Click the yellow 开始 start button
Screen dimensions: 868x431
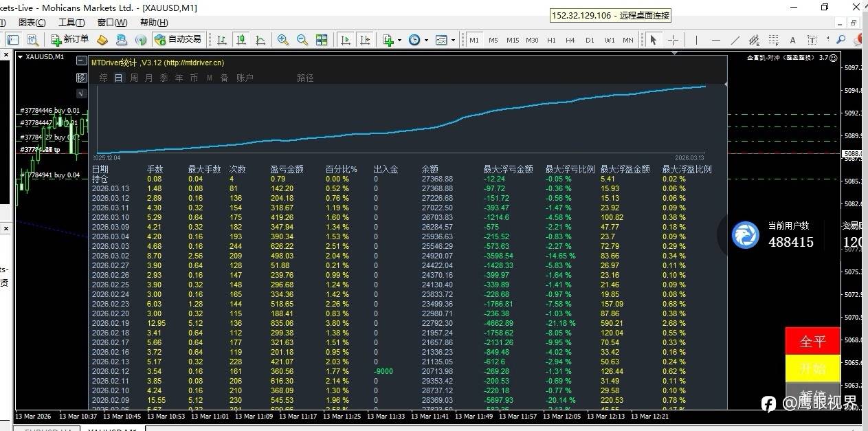812,368
